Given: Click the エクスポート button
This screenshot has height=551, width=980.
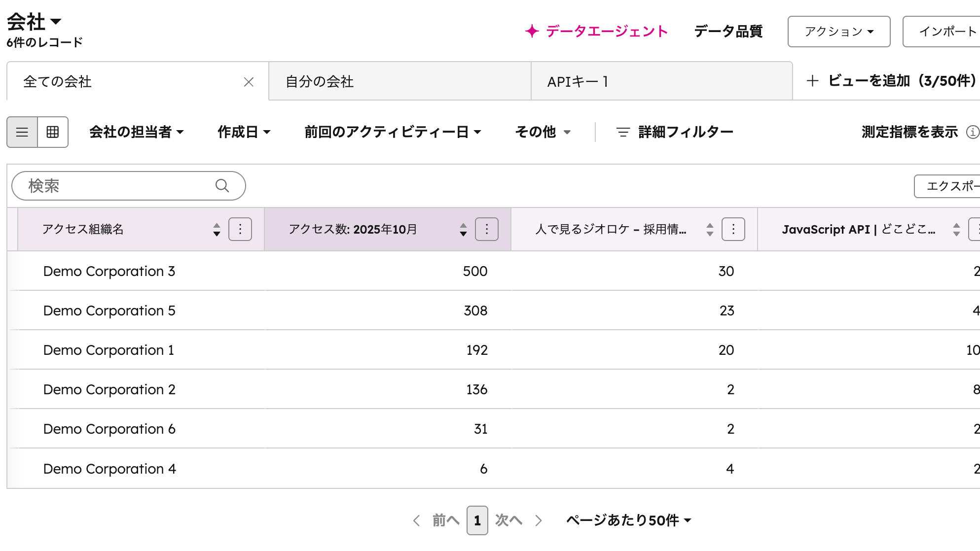Looking at the screenshot, I should (947, 186).
